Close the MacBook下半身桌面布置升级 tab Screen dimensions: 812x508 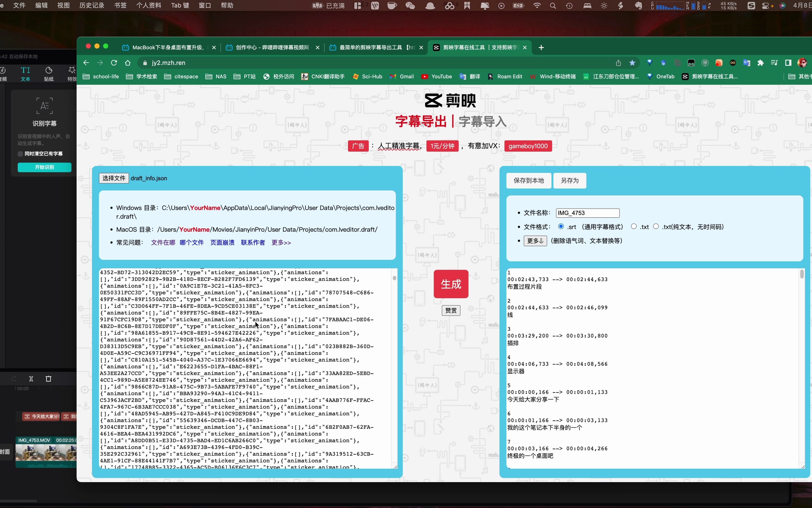[214, 48]
